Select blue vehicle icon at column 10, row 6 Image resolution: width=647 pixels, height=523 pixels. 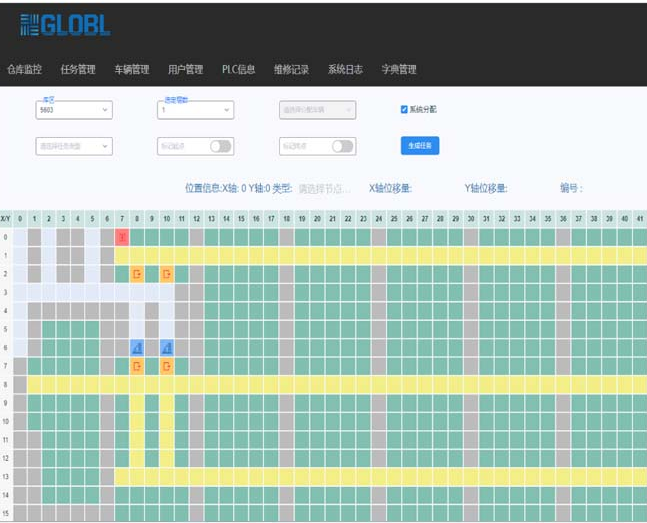pyautogui.click(x=167, y=347)
